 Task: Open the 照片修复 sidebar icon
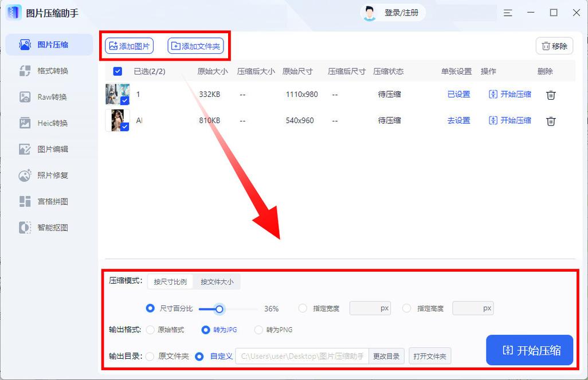click(25, 175)
